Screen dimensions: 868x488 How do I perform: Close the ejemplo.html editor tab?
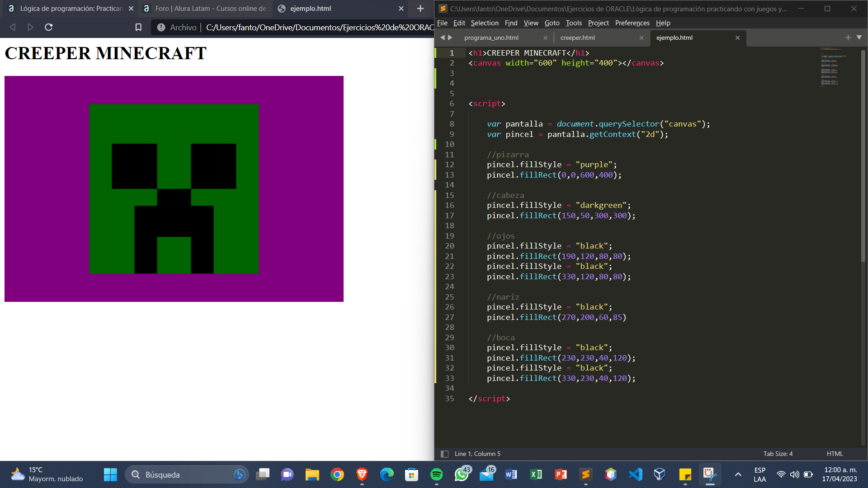point(737,38)
